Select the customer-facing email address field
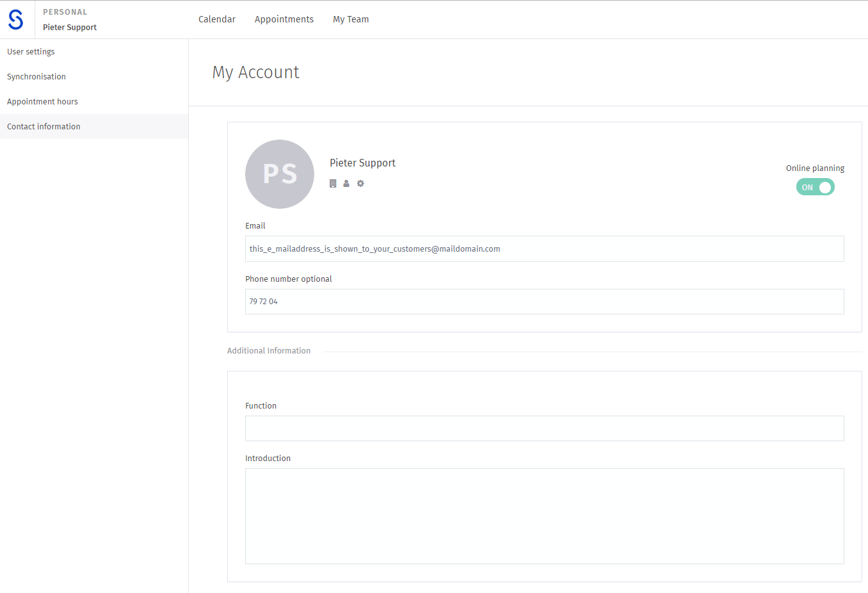The image size is (868, 593). point(544,248)
